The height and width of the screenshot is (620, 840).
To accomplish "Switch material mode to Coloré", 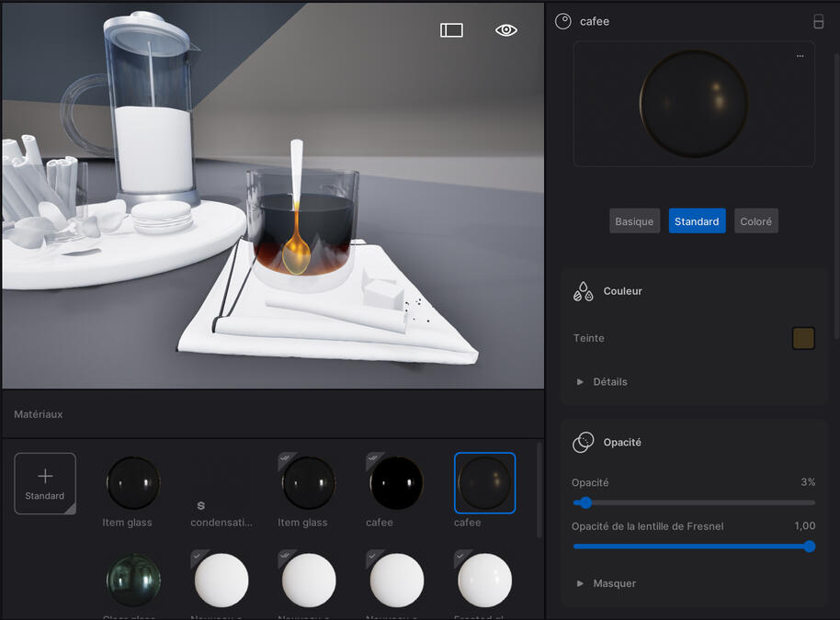I will pyautogui.click(x=755, y=221).
